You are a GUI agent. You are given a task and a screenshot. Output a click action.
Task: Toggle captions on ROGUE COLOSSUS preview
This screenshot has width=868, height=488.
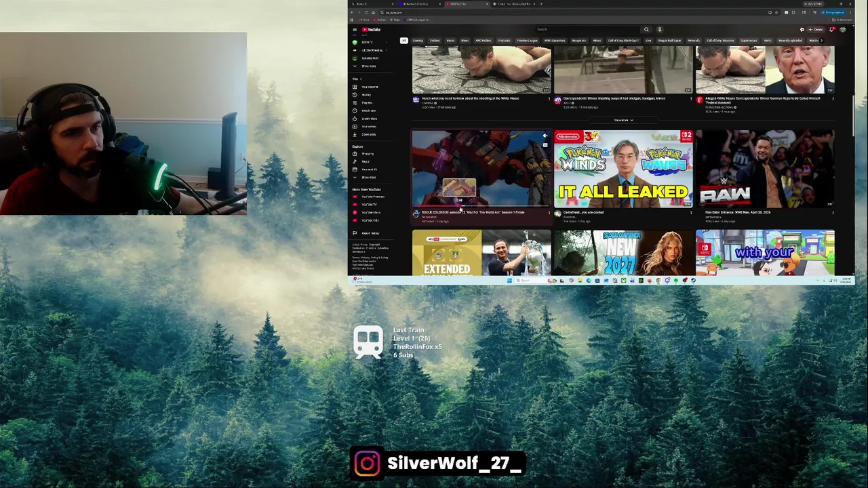tap(545, 144)
